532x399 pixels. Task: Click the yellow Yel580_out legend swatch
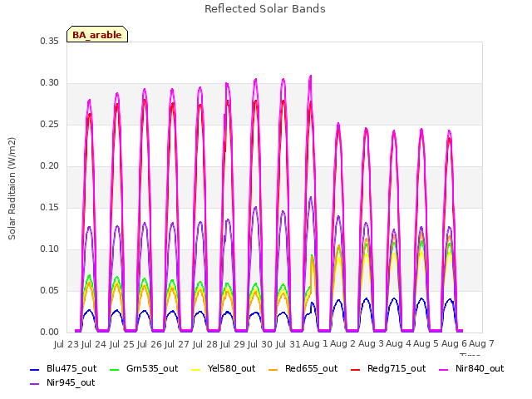pyautogui.click(x=196, y=369)
